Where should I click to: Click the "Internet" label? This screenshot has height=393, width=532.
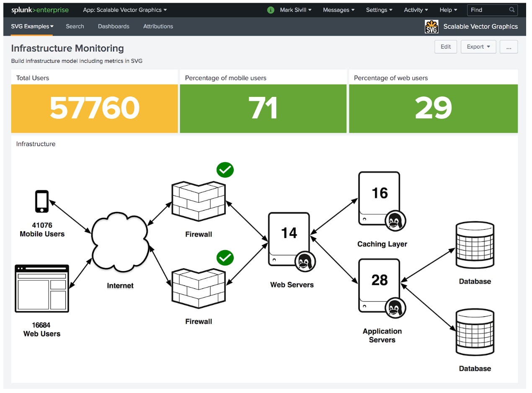click(x=120, y=286)
